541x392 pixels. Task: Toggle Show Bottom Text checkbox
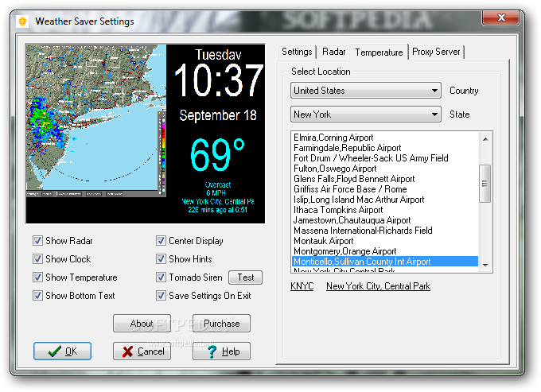pyautogui.click(x=37, y=296)
